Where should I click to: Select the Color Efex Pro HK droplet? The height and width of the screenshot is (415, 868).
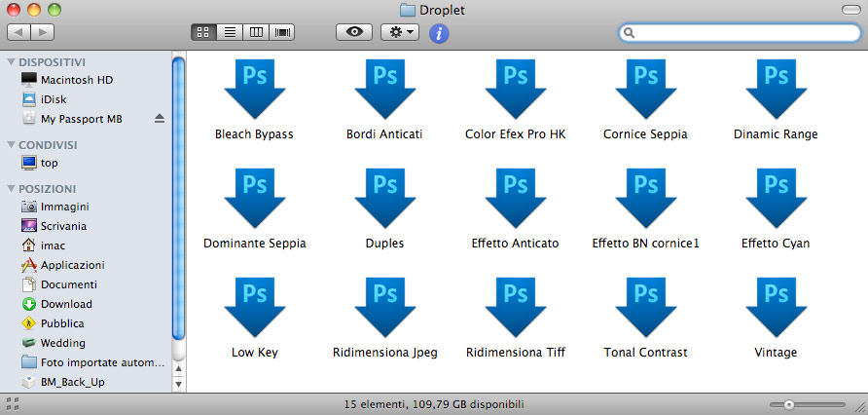pyautogui.click(x=515, y=90)
